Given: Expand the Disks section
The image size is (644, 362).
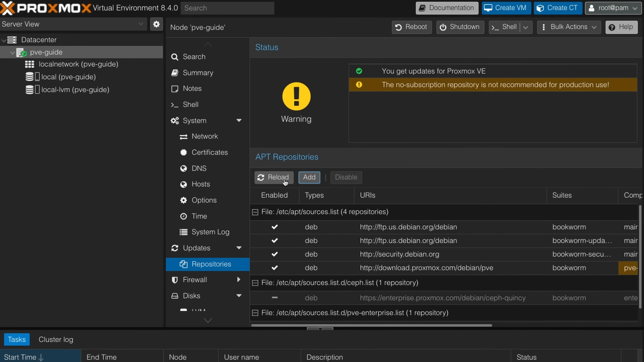Looking at the screenshot, I should pos(239,295).
